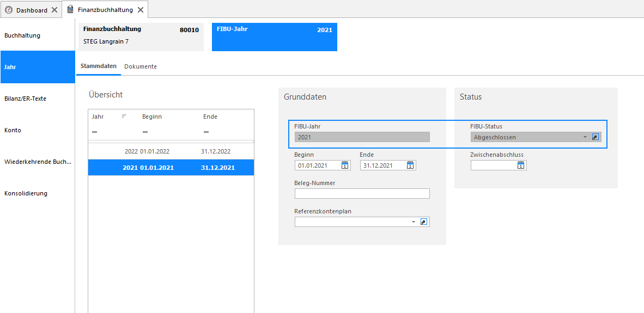This screenshot has width=644, height=313.
Task: Open calendar picker for Beginn date
Action: coord(344,165)
